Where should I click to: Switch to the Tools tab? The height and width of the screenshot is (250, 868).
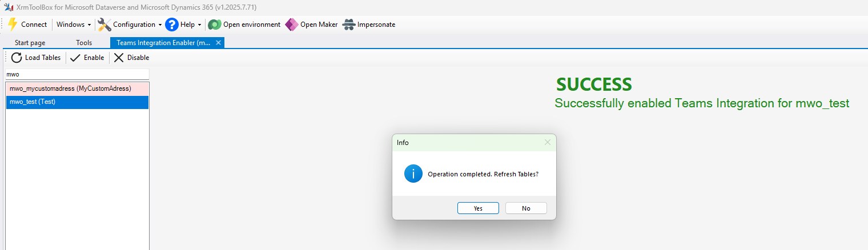point(84,43)
